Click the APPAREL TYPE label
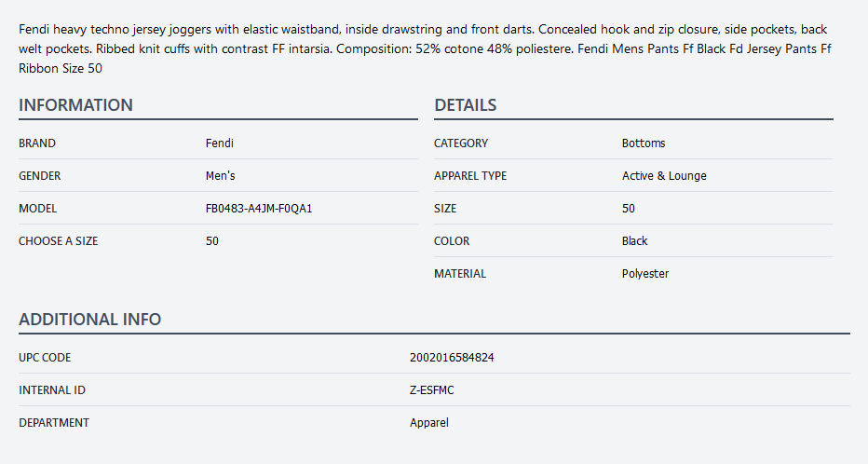868x464 pixels. pos(470,176)
